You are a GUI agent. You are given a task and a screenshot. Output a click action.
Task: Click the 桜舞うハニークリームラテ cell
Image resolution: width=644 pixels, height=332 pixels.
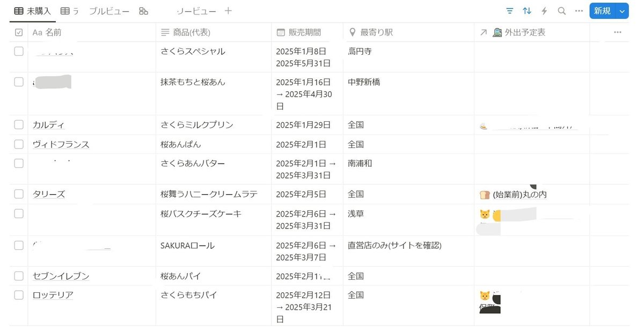pyautogui.click(x=213, y=194)
